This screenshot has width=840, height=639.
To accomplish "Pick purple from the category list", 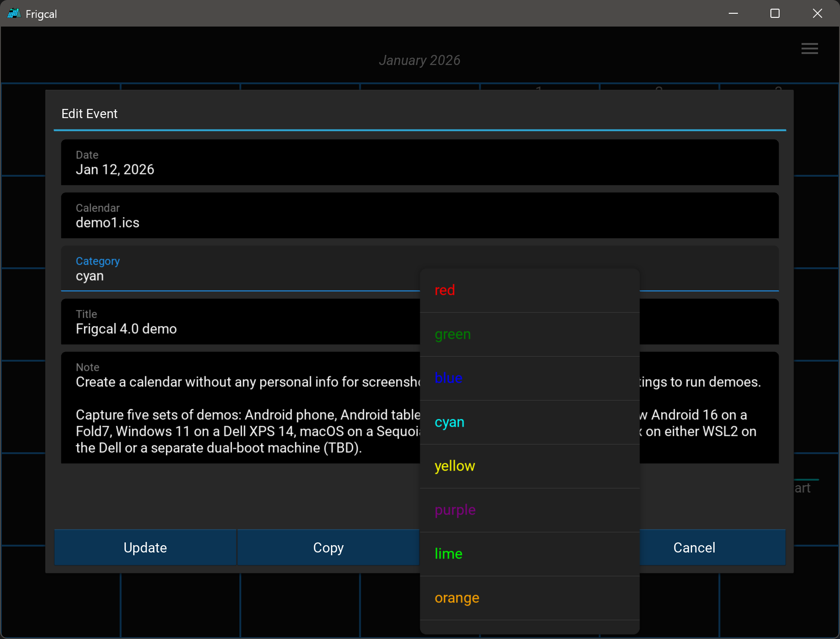I will pos(529,510).
